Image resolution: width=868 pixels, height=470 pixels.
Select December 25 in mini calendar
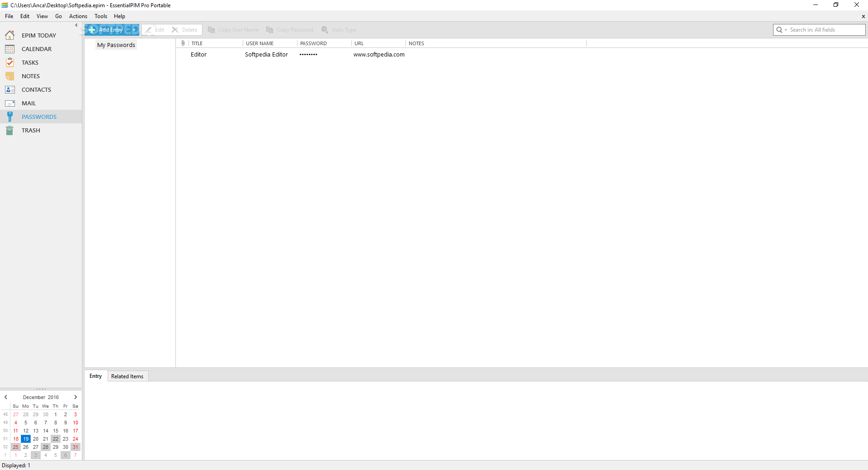[16, 447]
